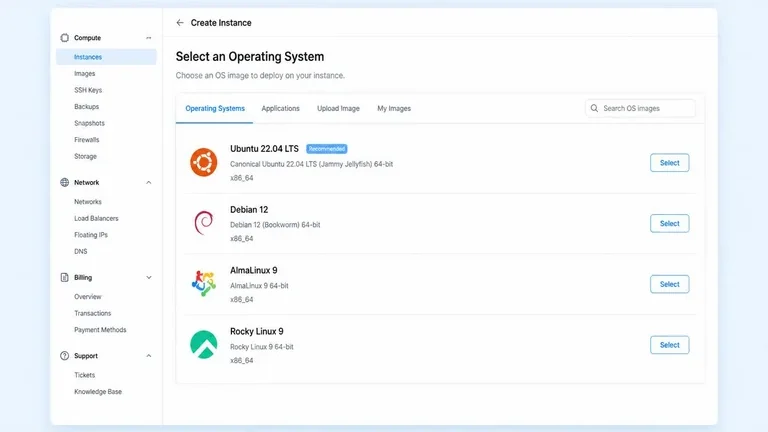Click the Billing document icon
The height and width of the screenshot is (432, 768).
tap(65, 277)
